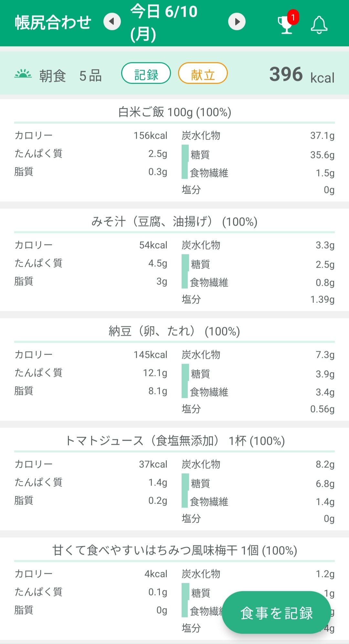Tap the 食事を記録 floating button

276,613
